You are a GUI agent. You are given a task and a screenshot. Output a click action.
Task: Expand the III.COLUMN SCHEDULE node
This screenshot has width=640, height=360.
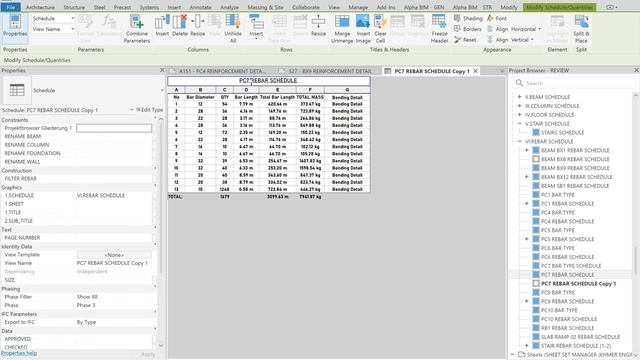click(519, 106)
